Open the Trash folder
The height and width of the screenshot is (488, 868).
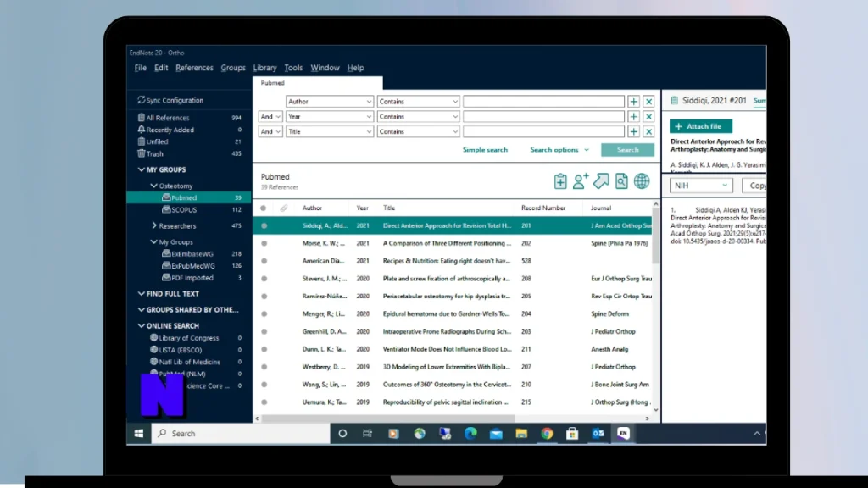pyautogui.click(x=155, y=154)
